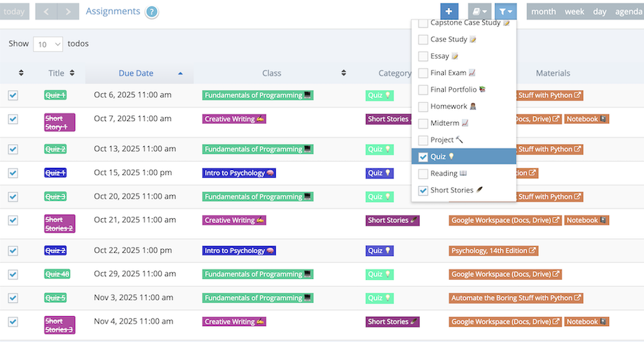
Task: Switch to the week view
Action: tap(574, 11)
